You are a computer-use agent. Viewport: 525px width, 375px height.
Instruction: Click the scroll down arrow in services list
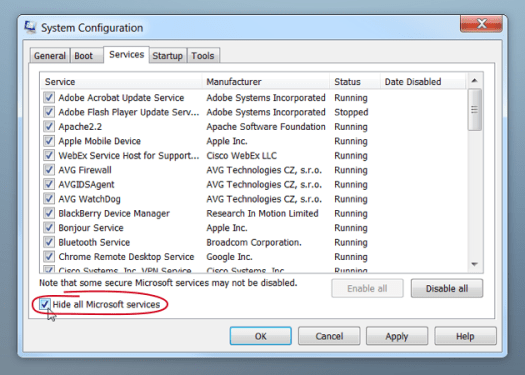click(x=474, y=265)
